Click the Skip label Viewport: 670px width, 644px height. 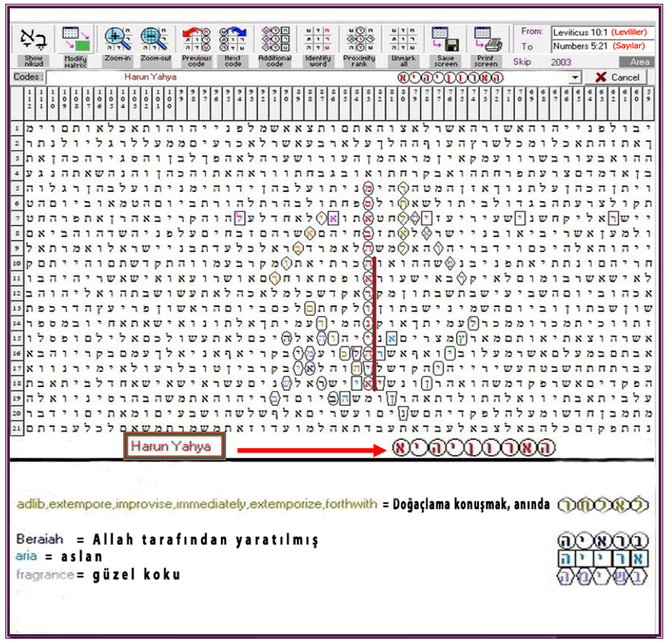pyautogui.click(x=522, y=62)
